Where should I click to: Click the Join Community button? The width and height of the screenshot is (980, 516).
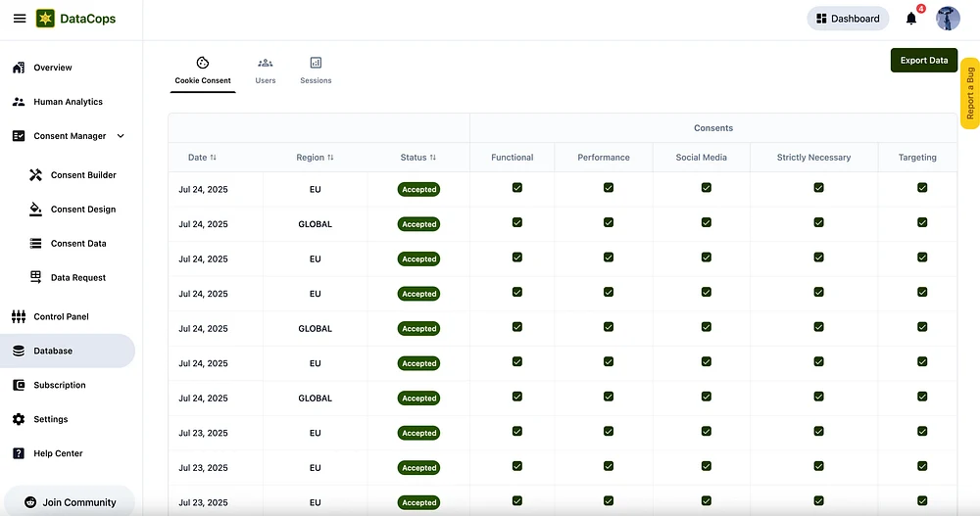[69, 502]
